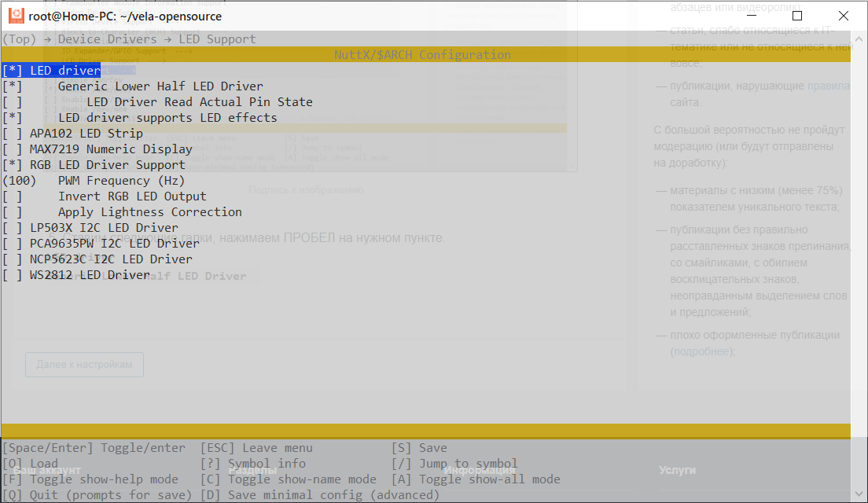Open 'подробнее' link in background page
This screenshot has width=868, height=503.
coord(701,351)
